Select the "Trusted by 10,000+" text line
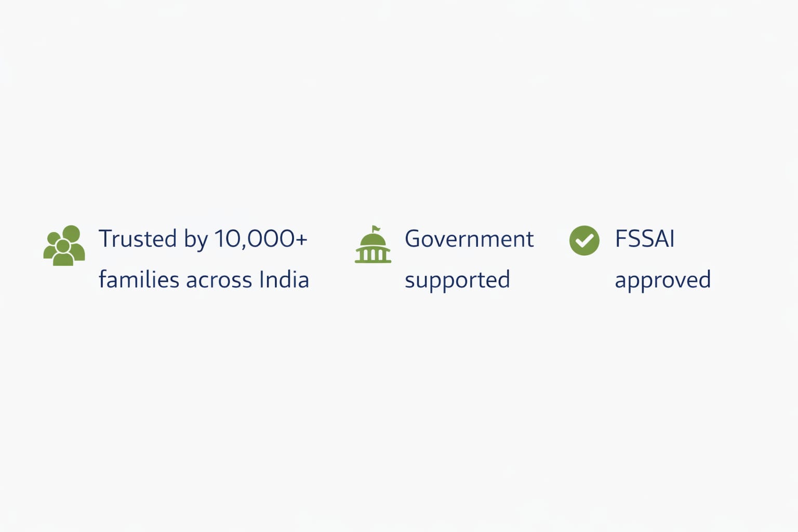 click(x=203, y=239)
